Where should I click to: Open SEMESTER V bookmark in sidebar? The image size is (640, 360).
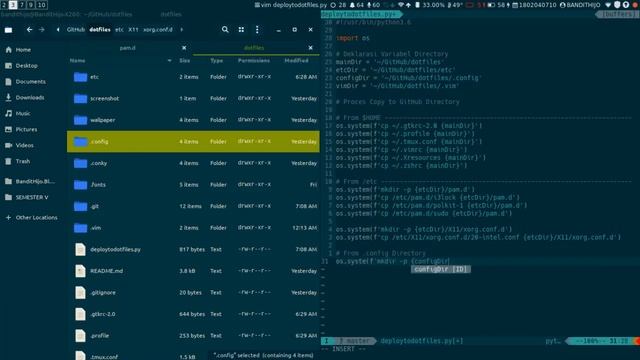point(33,197)
